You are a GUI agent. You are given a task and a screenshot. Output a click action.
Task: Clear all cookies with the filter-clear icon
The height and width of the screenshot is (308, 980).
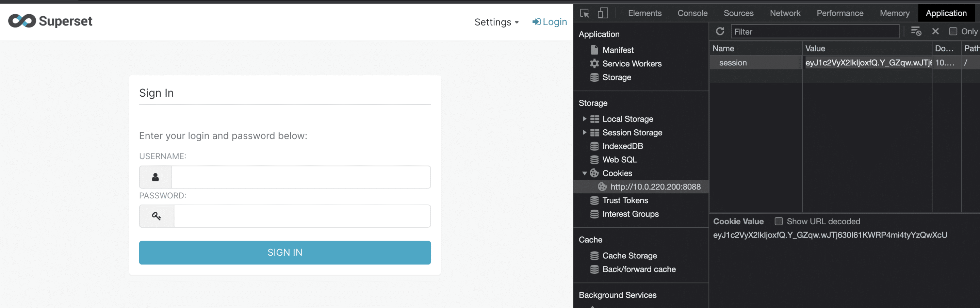(916, 31)
